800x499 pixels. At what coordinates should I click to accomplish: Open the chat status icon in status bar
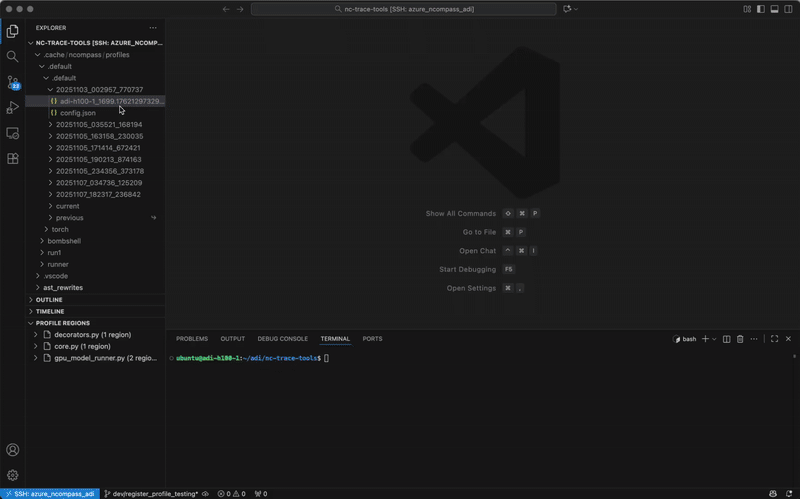pyautogui.click(x=773, y=493)
